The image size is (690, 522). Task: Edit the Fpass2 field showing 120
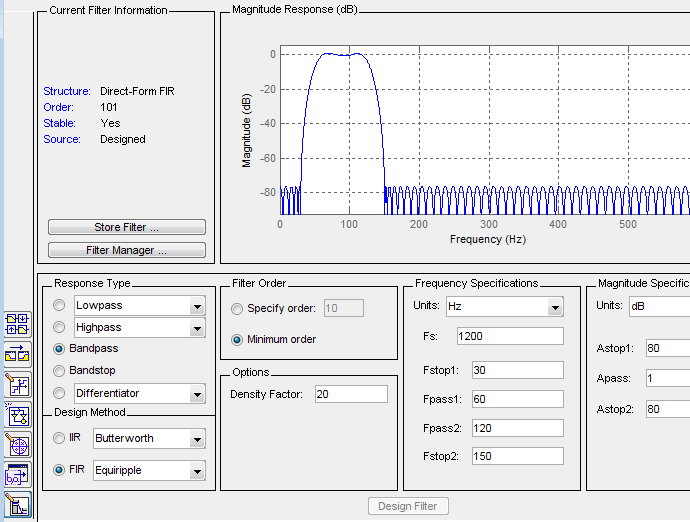pyautogui.click(x=518, y=428)
